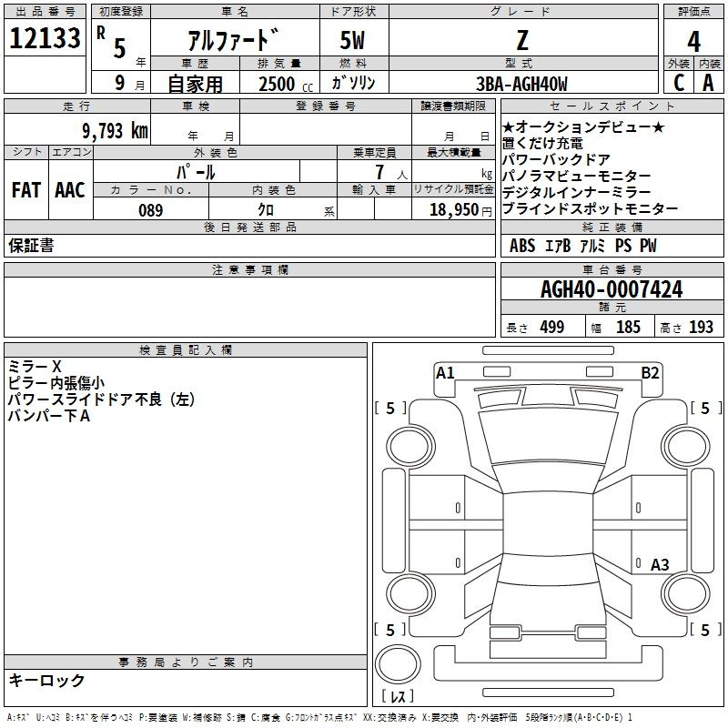Click the door shape value 5W
The image size is (728, 728).
coord(353,40)
